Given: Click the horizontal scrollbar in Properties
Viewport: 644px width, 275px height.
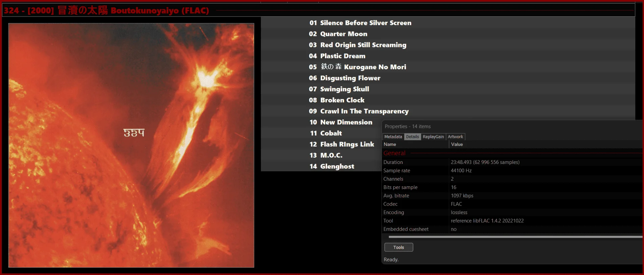Looking at the screenshot, I should point(516,237).
